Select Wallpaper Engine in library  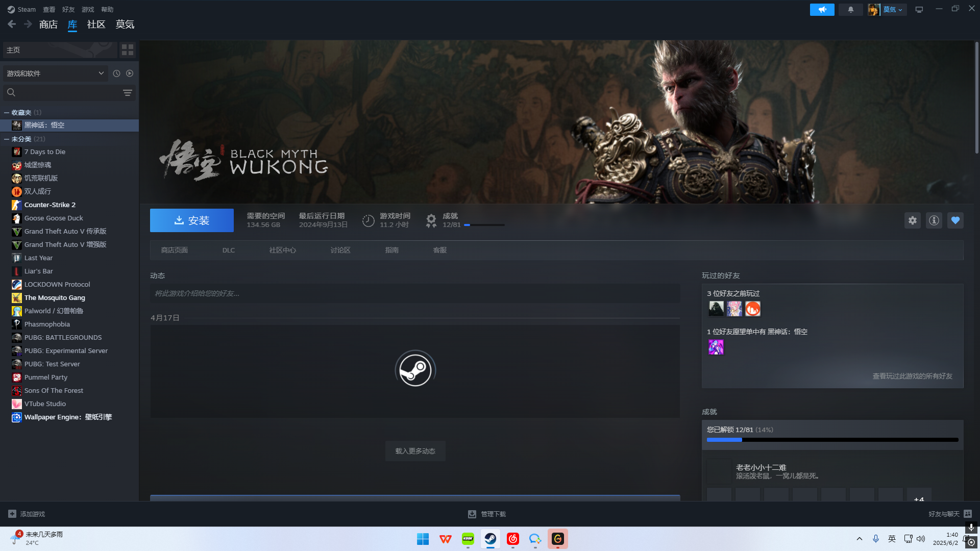(x=69, y=417)
